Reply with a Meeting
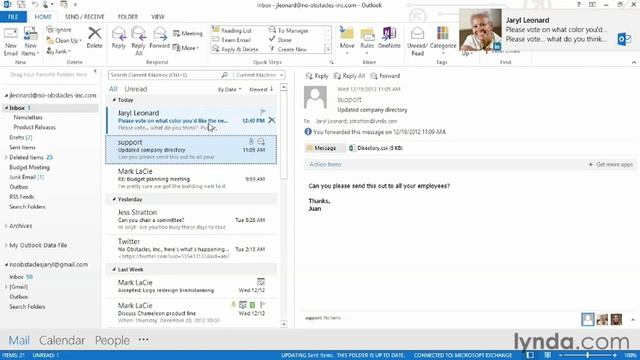Image resolution: width=640 pixels, height=360 pixels. click(x=188, y=33)
